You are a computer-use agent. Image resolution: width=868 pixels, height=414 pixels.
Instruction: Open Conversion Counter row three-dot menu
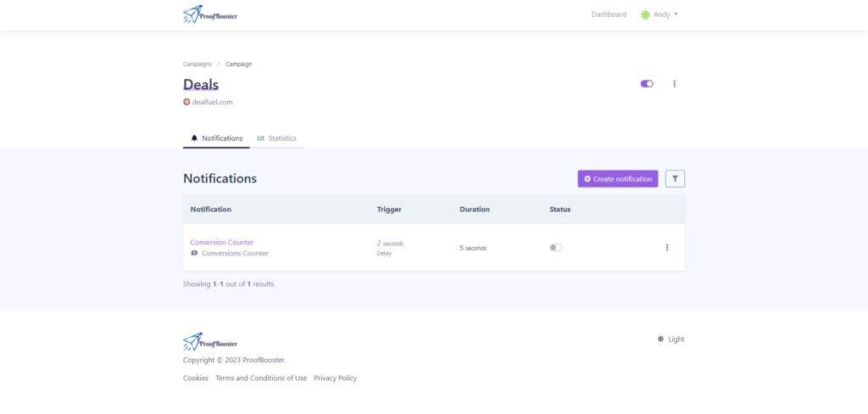click(x=667, y=248)
